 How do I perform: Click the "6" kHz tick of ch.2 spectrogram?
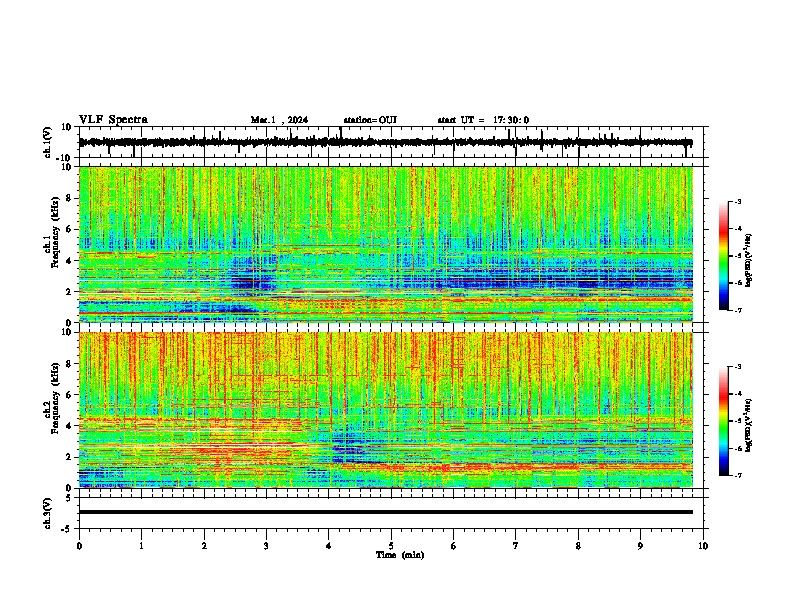69,395
